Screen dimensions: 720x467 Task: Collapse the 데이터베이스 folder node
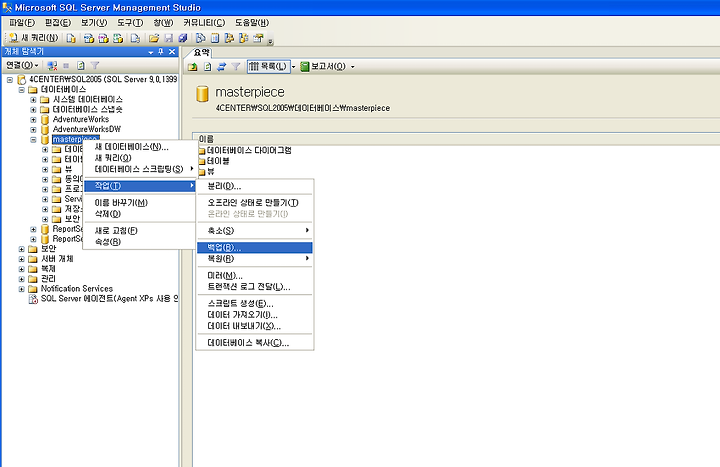[22, 90]
